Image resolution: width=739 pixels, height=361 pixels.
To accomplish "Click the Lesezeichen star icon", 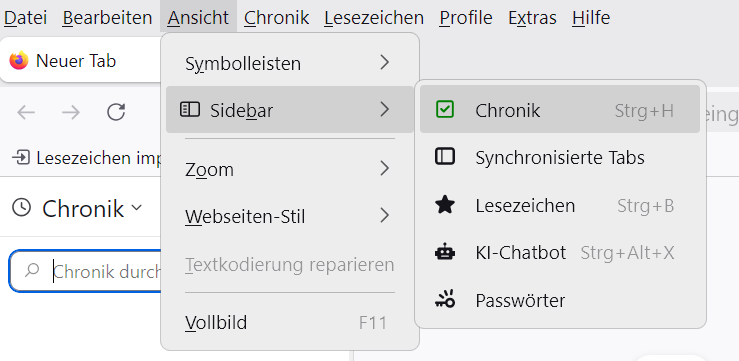I will pyautogui.click(x=444, y=205).
